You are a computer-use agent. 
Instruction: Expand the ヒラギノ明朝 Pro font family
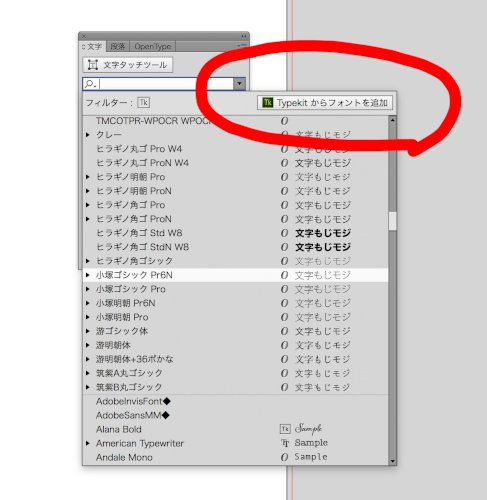pyautogui.click(x=88, y=177)
